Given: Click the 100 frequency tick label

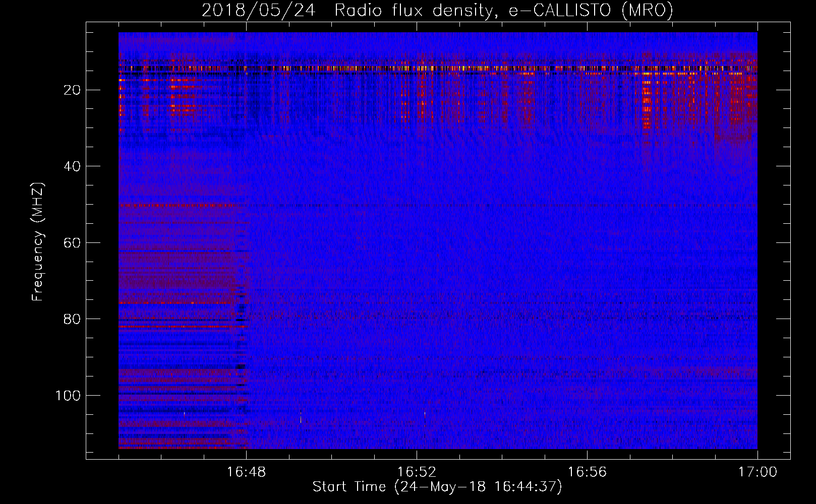Looking at the screenshot, I should click(68, 396).
